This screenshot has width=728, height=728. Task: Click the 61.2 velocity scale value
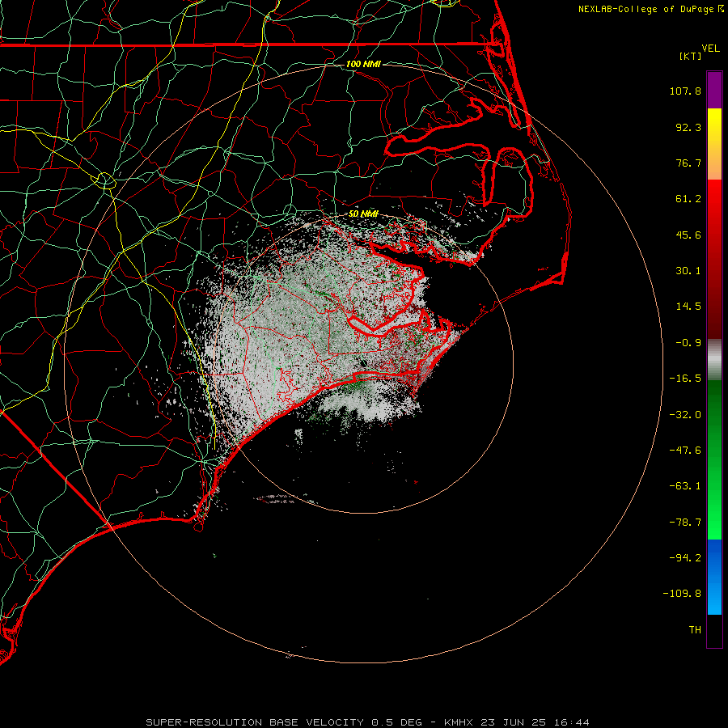coord(688,199)
